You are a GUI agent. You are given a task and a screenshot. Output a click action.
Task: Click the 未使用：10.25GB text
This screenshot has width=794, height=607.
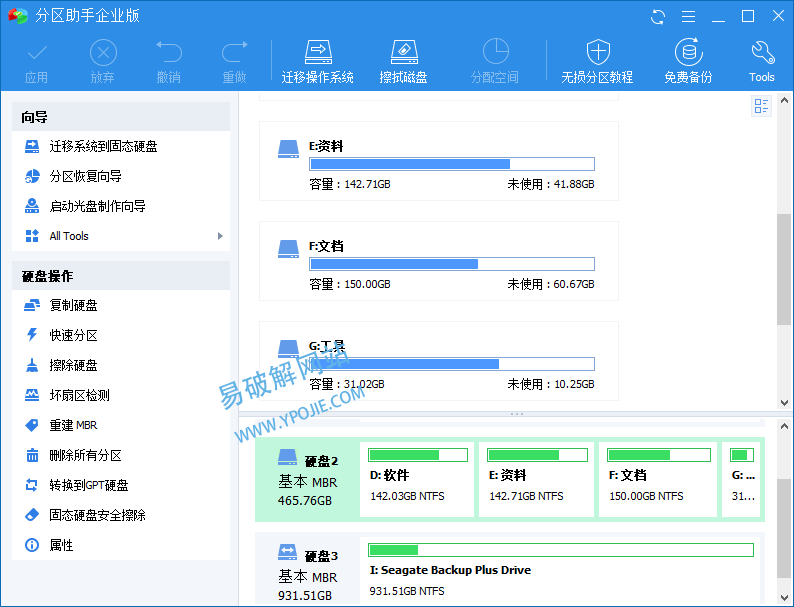[551, 384]
